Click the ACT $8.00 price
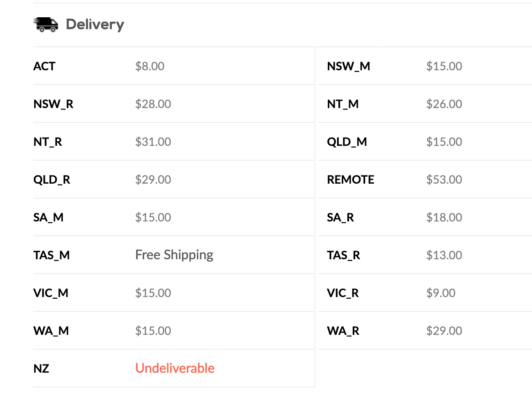Screen dimensions: 532x401 click(150, 66)
